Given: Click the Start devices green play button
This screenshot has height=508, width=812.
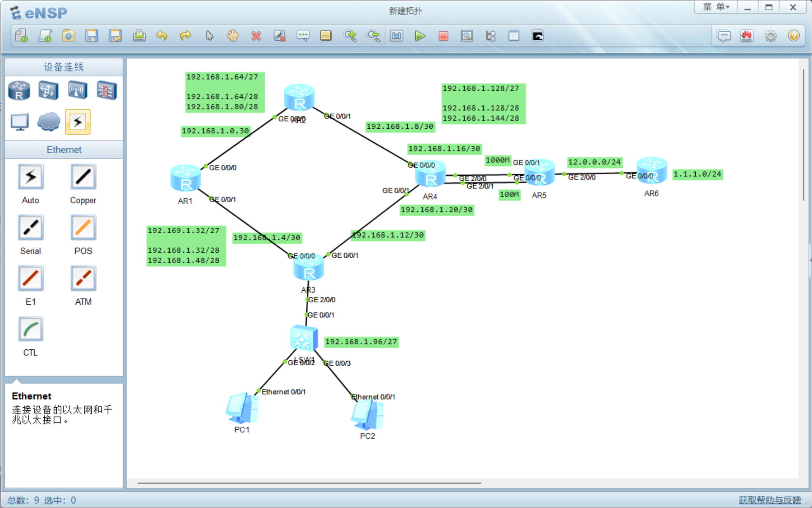Looking at the screenshot, I should [x=420, y=36].
